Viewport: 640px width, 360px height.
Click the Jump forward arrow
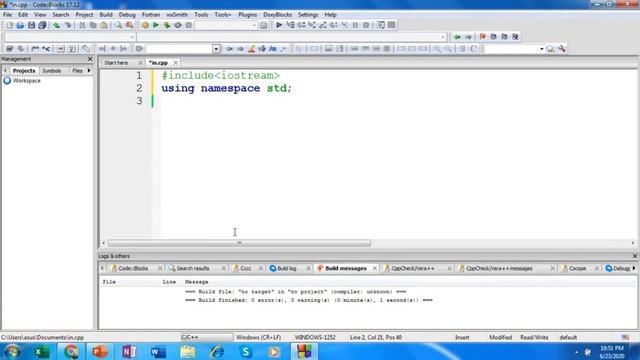[468, 37]
